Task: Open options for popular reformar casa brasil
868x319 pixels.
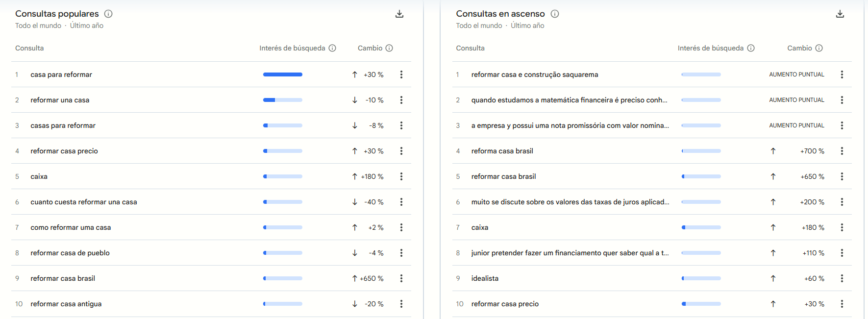Action: (401, 278)
